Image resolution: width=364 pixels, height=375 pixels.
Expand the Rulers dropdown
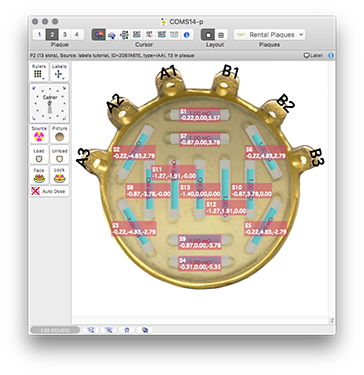[39, 72]
